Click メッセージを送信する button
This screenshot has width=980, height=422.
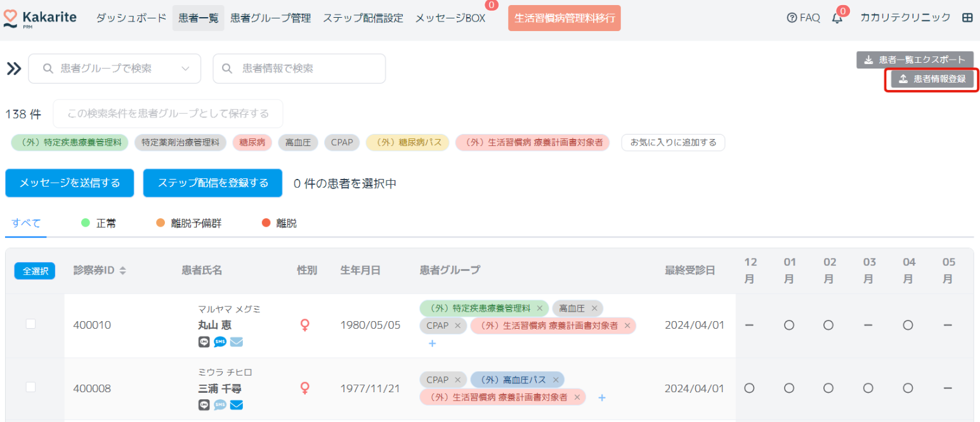70,183
